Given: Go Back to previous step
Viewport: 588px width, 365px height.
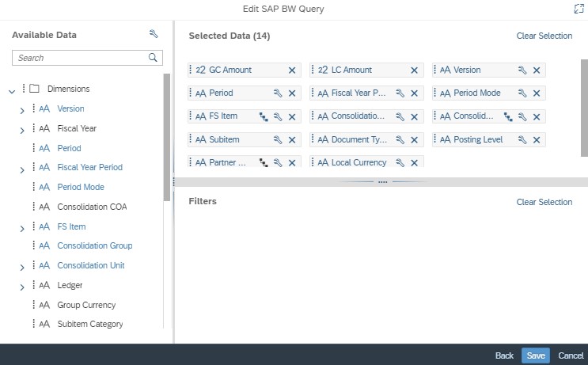Looking at the screenshot, I should (504, 355).
